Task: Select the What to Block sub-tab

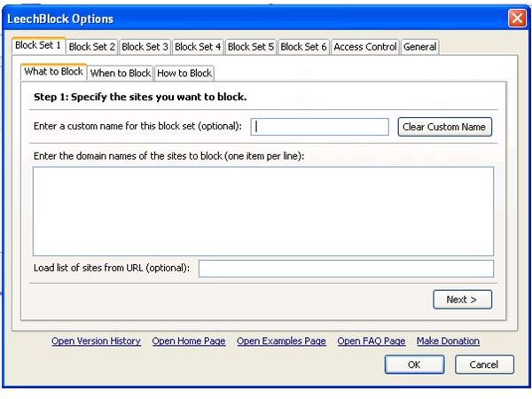Action: click(x=53, y=72)
